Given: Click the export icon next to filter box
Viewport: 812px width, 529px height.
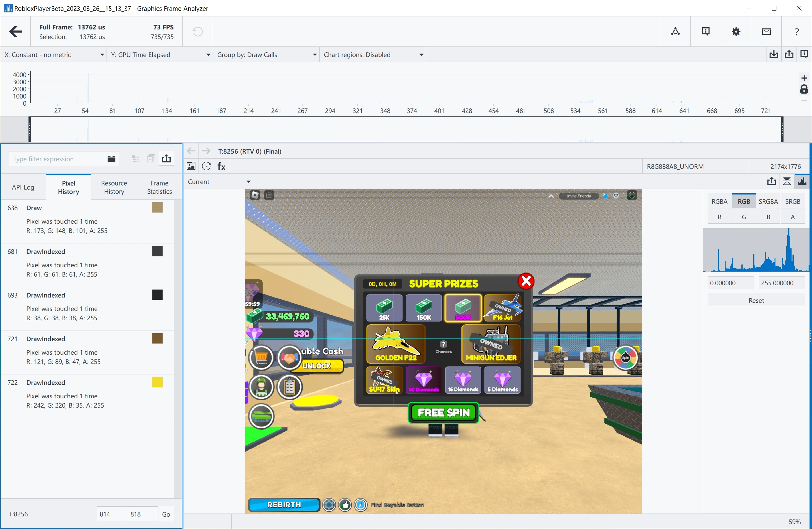Looking at the screenshot, I should click(x=166, y=159).
